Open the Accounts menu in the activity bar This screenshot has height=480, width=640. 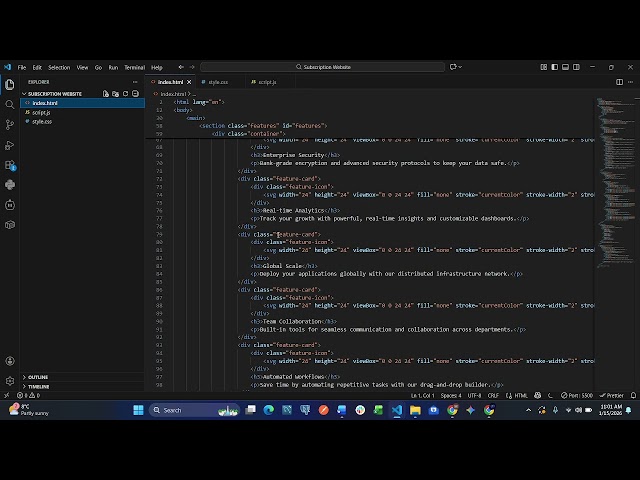pos(10,361)
